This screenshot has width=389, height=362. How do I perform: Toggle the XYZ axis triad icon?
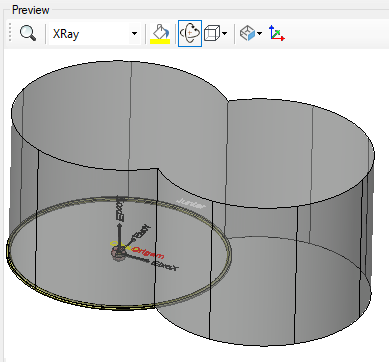(276, 33)
